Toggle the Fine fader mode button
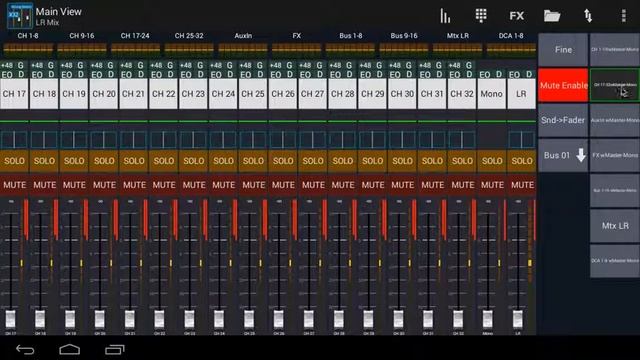Viewport: 640px width, 360px height. coord(563,50)
